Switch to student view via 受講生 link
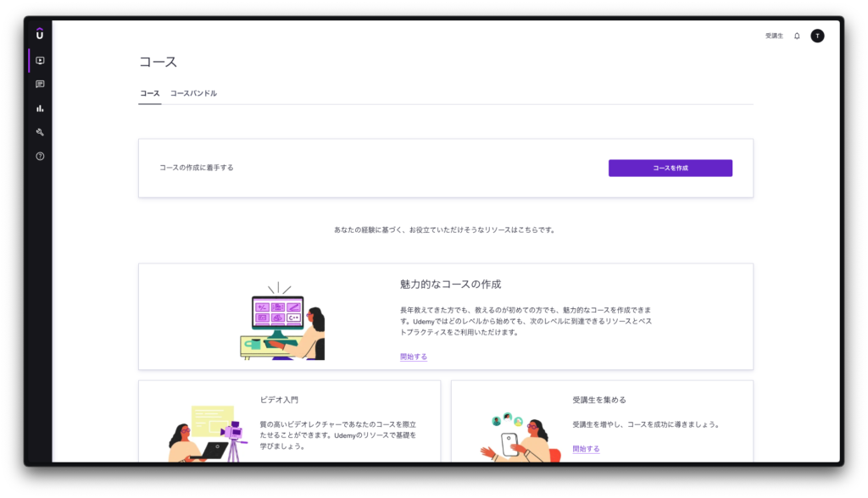 tap(774, 36)
